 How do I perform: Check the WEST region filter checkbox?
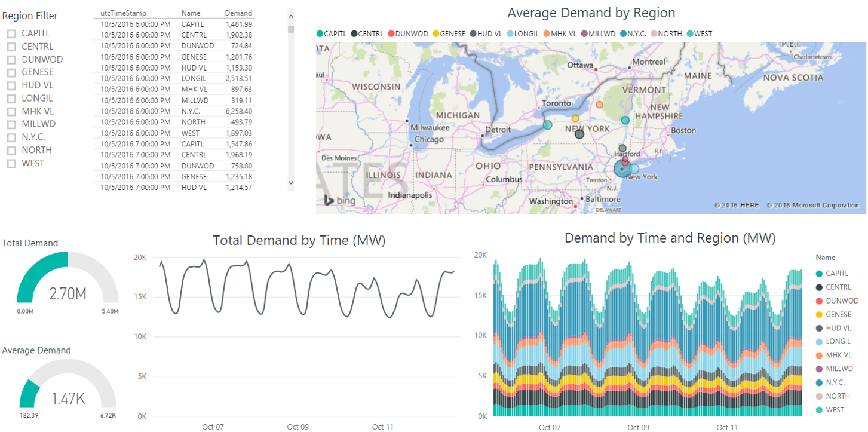pyautogui.click(x=11, y=164)
